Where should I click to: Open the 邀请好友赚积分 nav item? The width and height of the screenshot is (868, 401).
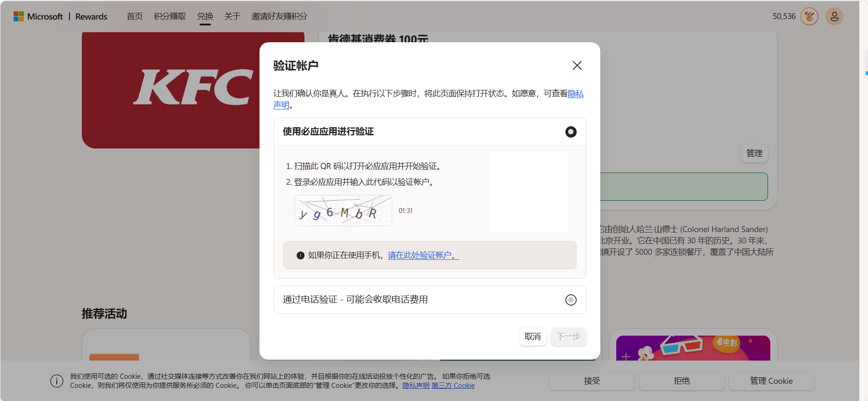(279, 16)
